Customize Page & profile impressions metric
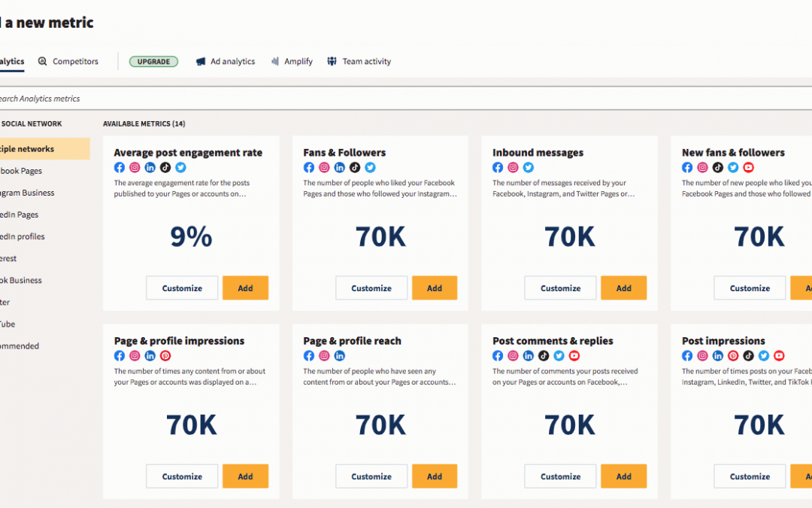Viewport: 812px width, 508px height. [182, 476]
